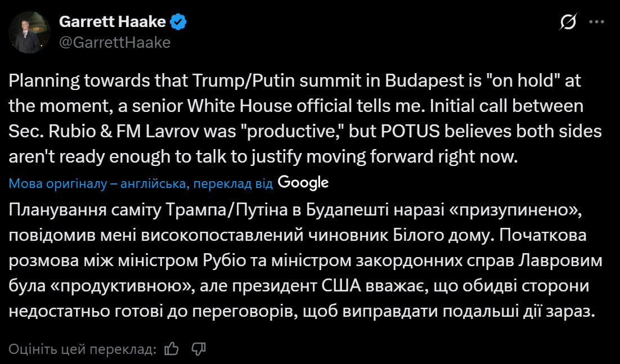Click the blue verified badge
Screen dimensions: 620x364
click(179, 22)
